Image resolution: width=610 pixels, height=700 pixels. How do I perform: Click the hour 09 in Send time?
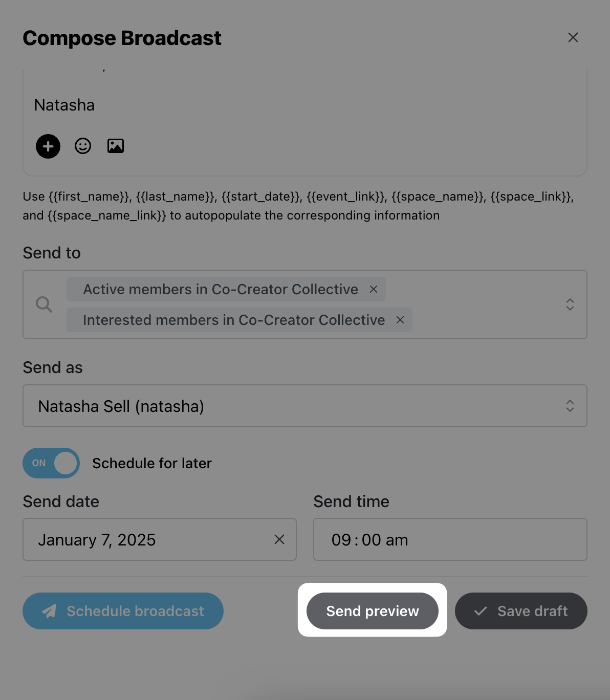pos(341,540)
